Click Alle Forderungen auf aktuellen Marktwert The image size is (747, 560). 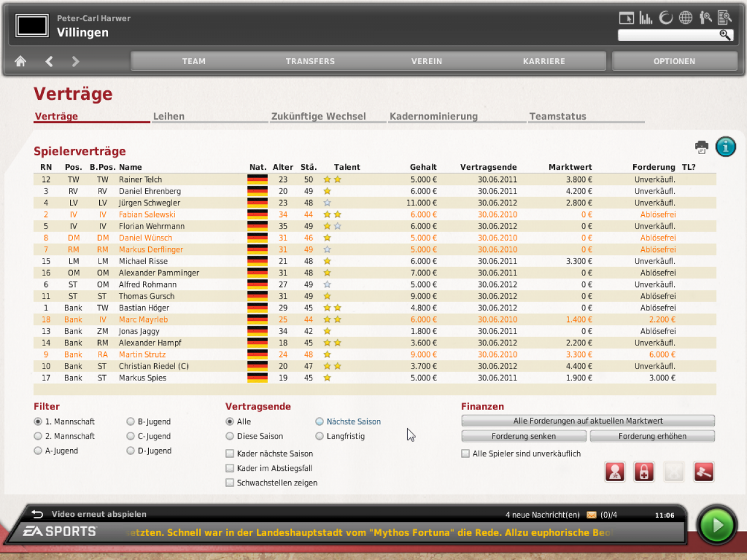pos(588,421)
